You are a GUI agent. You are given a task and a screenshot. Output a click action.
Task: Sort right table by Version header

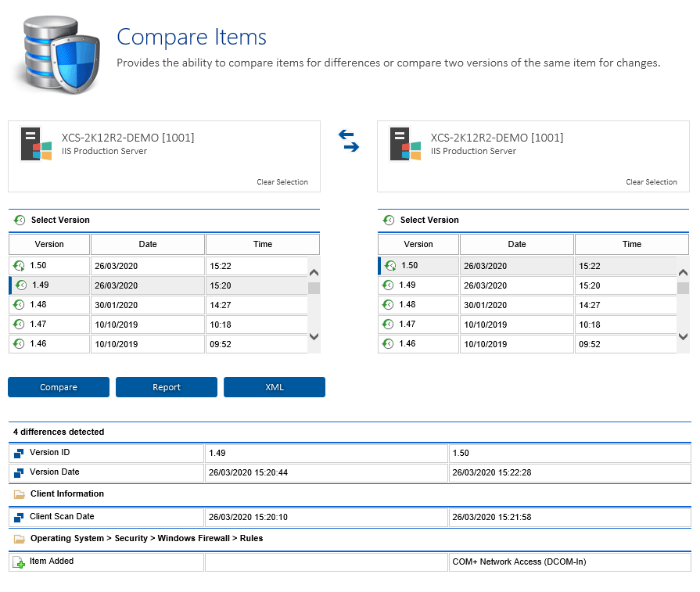tap(418, 244)
